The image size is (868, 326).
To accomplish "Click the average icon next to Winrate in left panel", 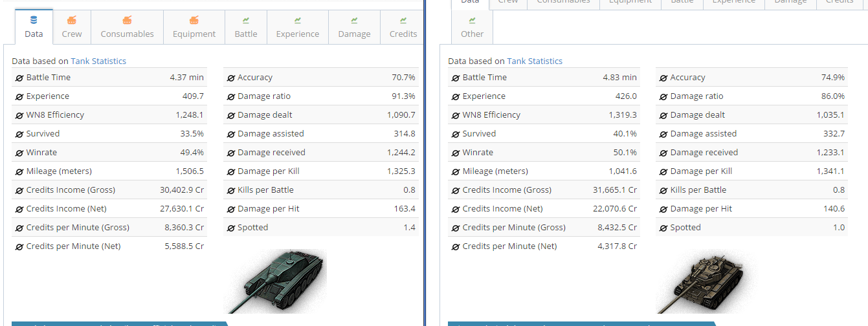I will tap(19, 153).
